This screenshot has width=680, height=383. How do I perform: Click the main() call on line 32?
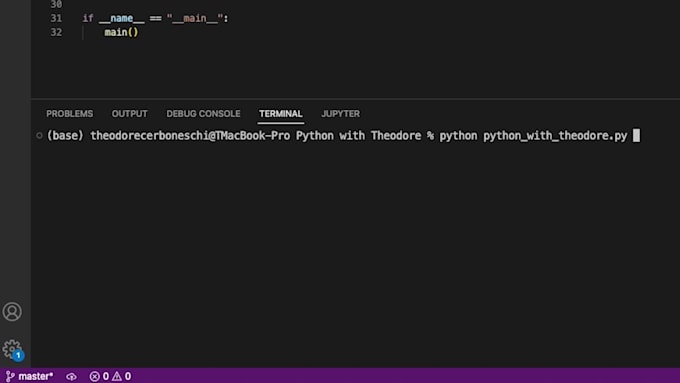[121, 32]
